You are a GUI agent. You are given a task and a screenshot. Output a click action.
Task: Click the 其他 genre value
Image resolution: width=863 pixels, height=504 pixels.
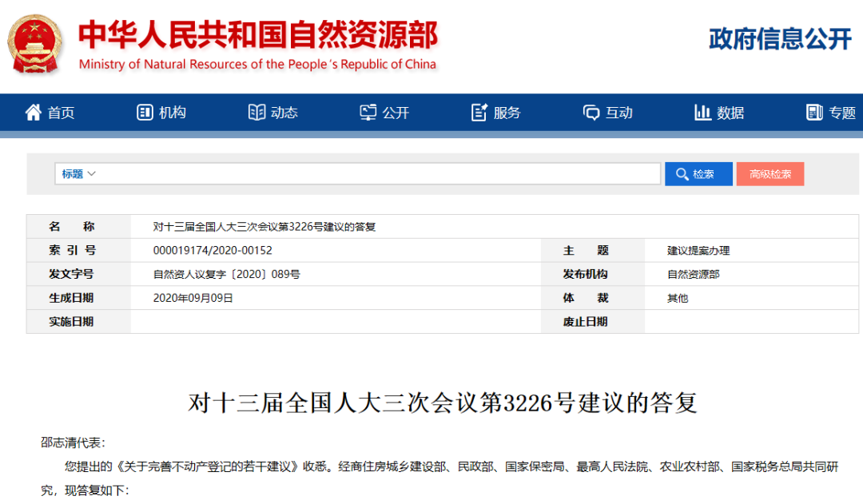tap(678, 298)
